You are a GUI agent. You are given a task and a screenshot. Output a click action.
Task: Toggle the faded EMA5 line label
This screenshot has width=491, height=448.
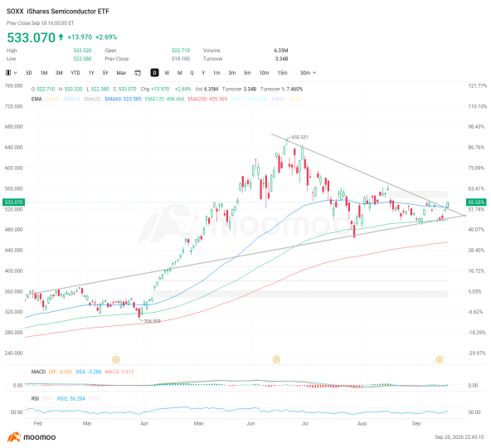tap(52, 99)
